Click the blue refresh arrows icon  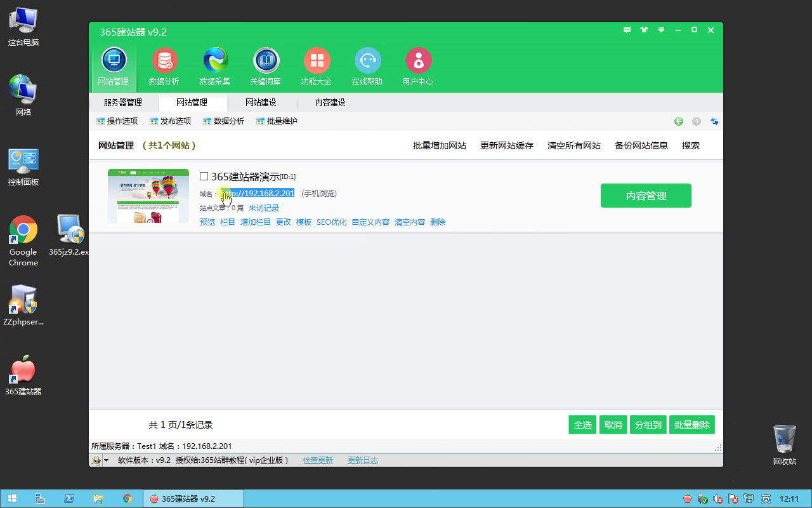pos(714,121)
